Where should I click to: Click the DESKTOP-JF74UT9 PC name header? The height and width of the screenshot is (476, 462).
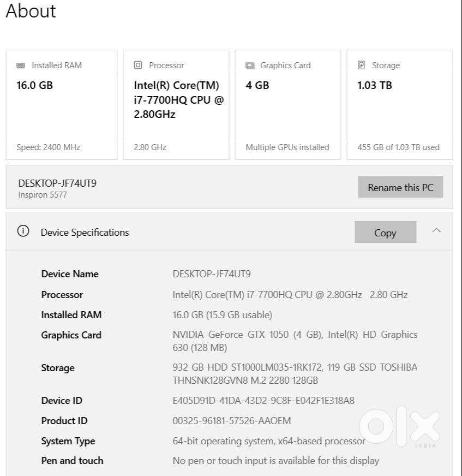(57, 183)
